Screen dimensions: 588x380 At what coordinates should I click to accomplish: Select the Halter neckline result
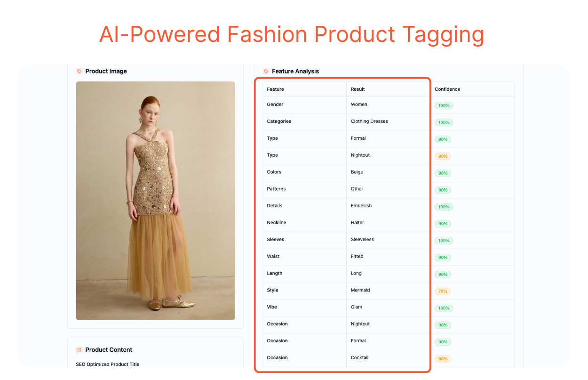coord(358,223)
